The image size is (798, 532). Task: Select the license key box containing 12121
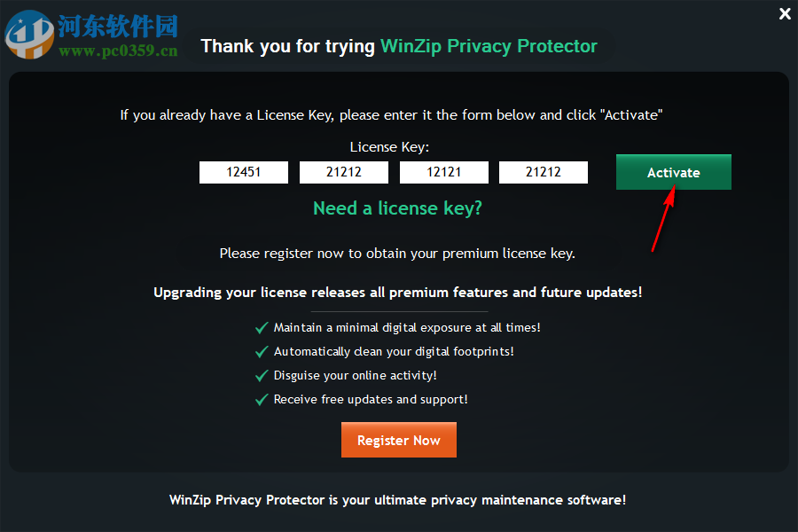443,172
